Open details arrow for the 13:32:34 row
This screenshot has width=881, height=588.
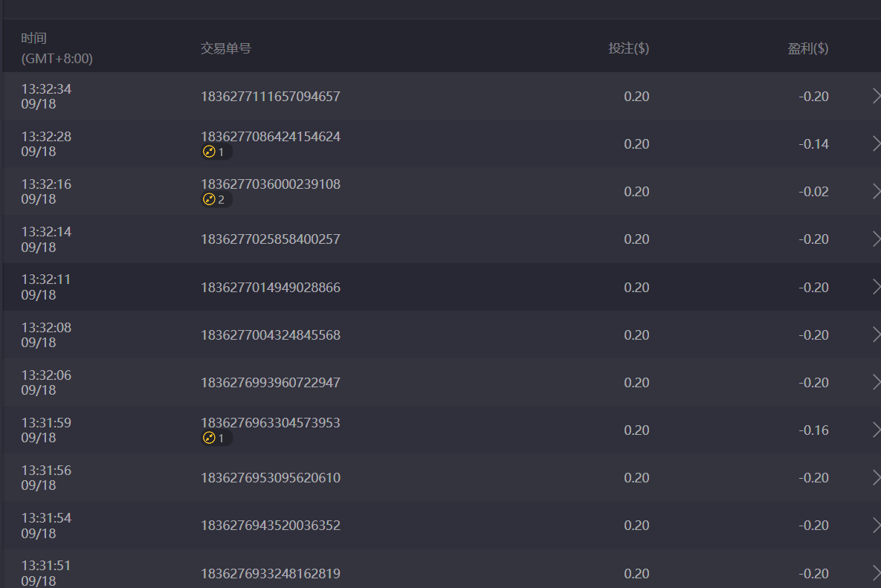[875, 97]
